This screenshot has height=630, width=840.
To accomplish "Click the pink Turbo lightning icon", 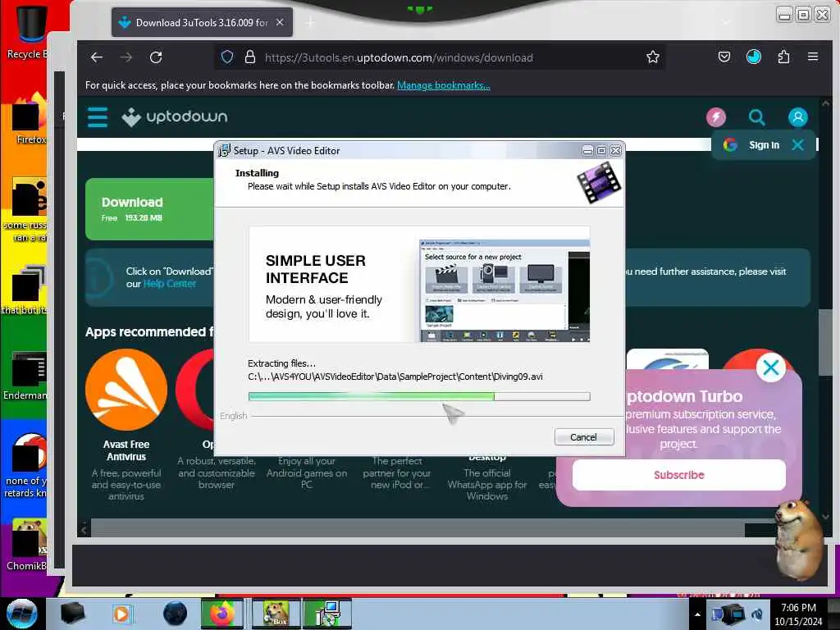I will 715,116.
